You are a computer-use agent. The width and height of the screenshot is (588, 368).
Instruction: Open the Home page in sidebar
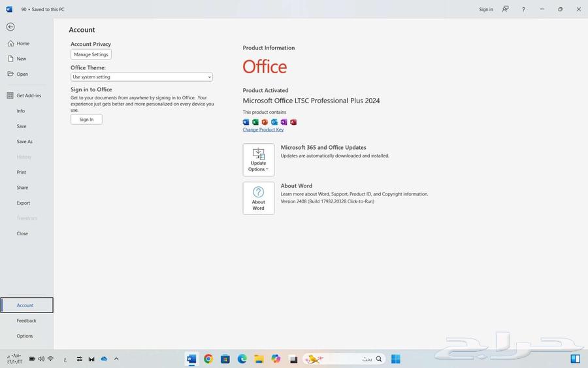[23, 44]
